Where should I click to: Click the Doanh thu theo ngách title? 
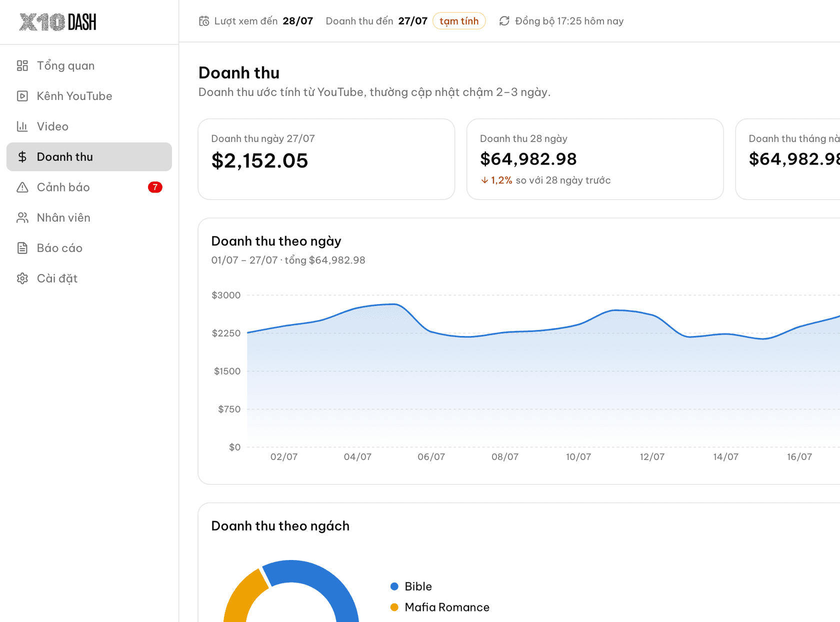point(280,526)
